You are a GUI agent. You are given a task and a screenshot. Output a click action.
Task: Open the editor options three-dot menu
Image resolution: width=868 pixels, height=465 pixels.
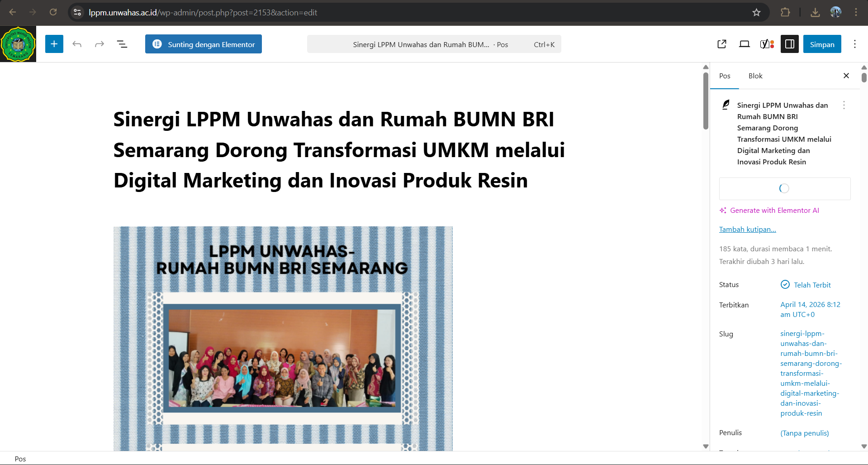coord(854,44)
